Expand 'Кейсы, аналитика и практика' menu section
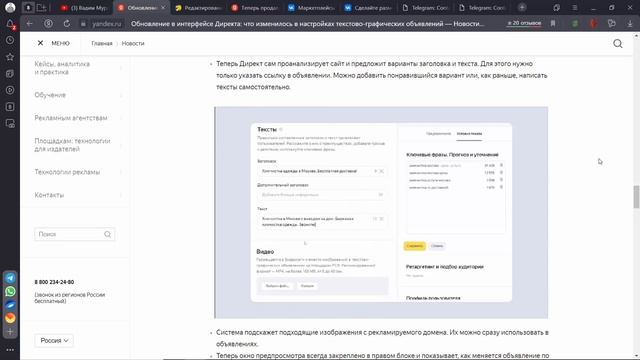The height and width of the screenshot is (360, 640). pos(78,68)
